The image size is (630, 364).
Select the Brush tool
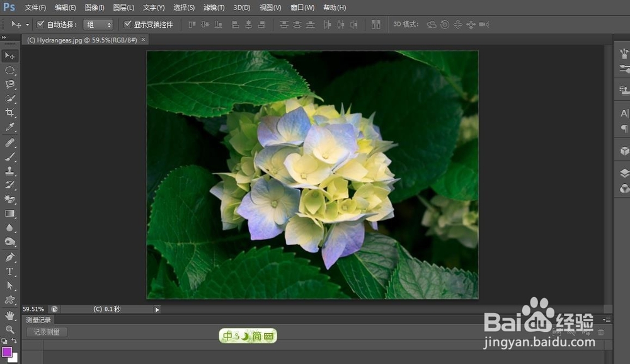tap(9, 157)
